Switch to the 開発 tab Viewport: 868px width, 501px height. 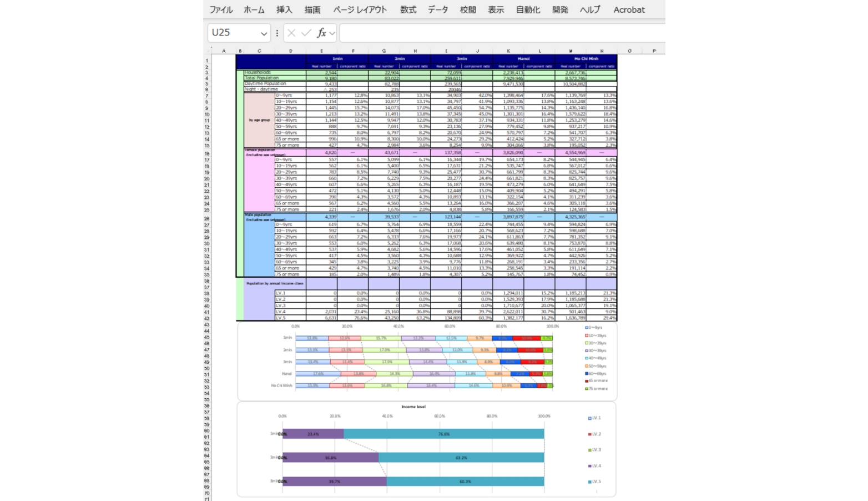pos(560,10)
